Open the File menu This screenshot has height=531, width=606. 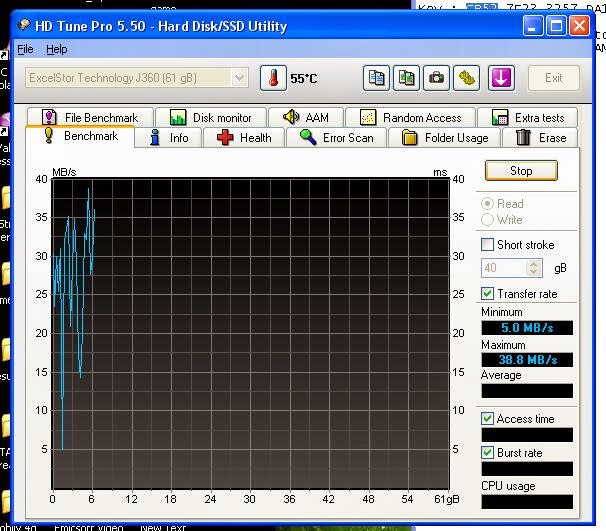click(x=25, y=49)
